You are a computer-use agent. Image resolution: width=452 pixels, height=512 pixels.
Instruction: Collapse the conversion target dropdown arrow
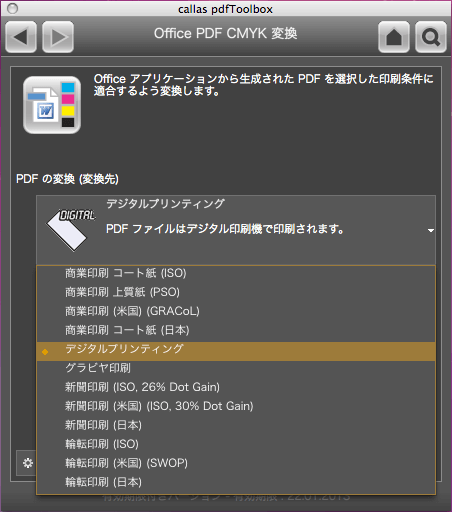point(431,230)
